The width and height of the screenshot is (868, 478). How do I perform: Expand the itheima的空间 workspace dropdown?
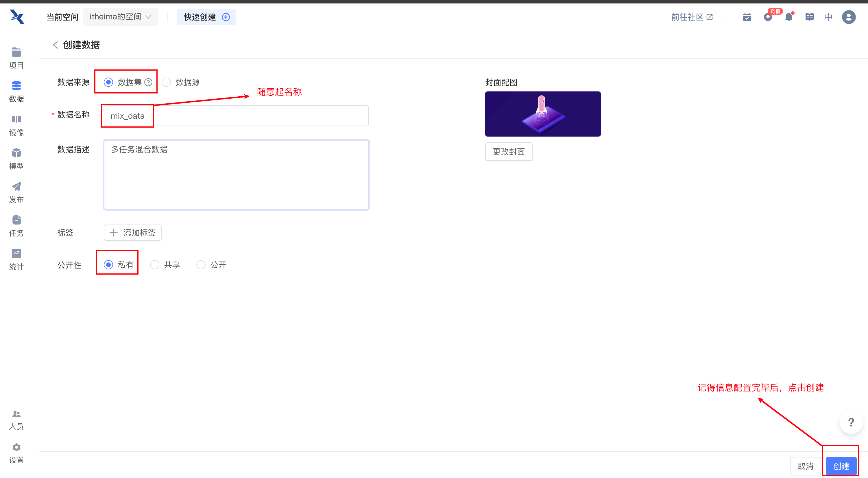(x=120, y=17)
